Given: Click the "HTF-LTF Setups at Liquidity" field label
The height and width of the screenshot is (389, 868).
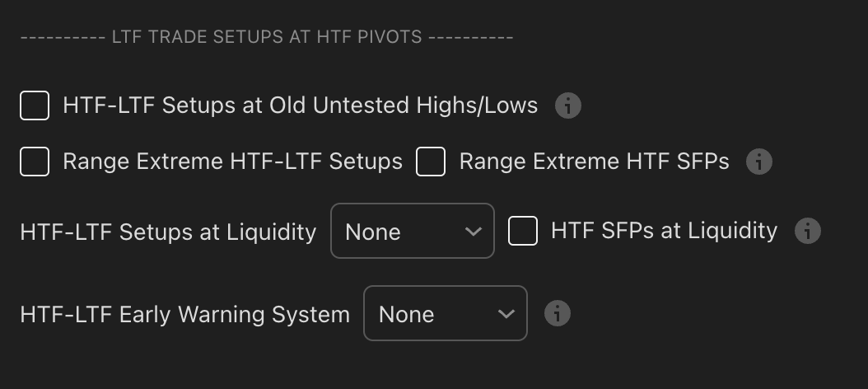Looking at the screenshot, I should pyautogui.click(x=168, y=232).
